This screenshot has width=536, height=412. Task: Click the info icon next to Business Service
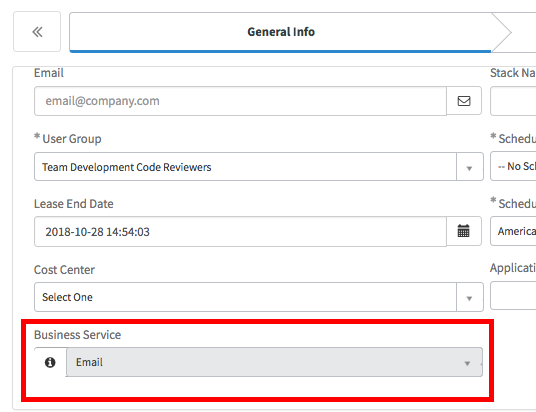pyautogui.click(x=50, y=362)
